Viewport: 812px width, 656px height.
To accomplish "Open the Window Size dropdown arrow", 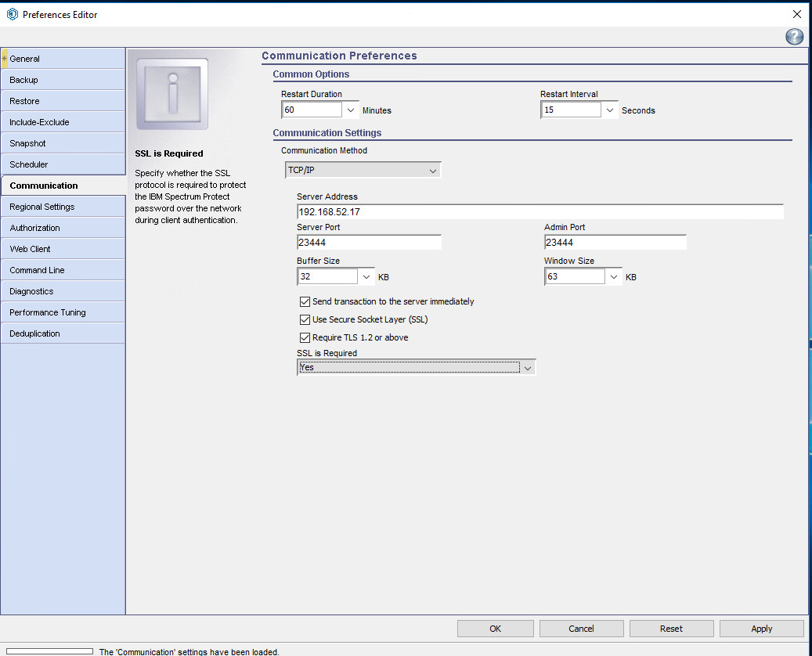I will (615, 276).
